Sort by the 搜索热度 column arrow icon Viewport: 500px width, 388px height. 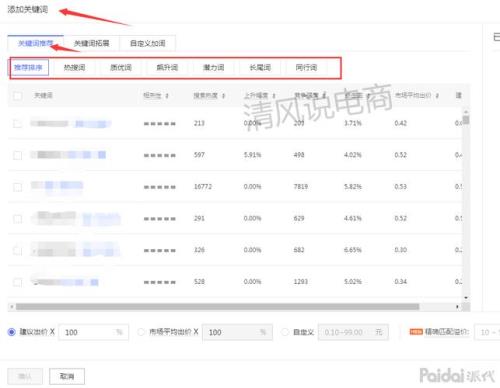[223, 96]
